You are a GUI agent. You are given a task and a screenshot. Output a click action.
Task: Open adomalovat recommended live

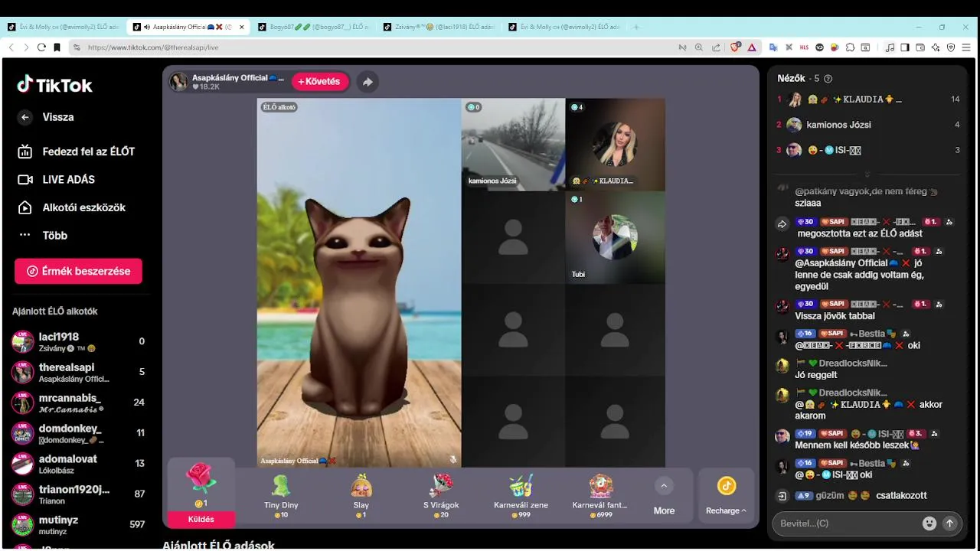[x=78, y=464]
